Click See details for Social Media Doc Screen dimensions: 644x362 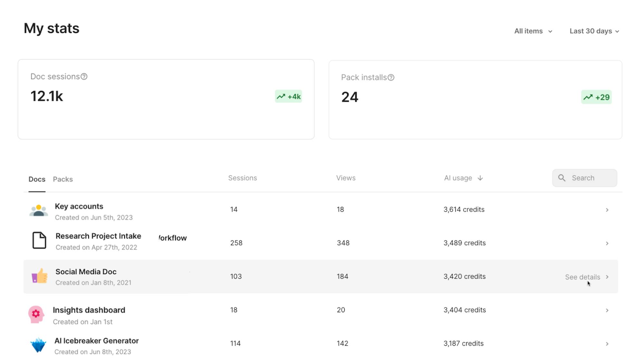[582, 277]
